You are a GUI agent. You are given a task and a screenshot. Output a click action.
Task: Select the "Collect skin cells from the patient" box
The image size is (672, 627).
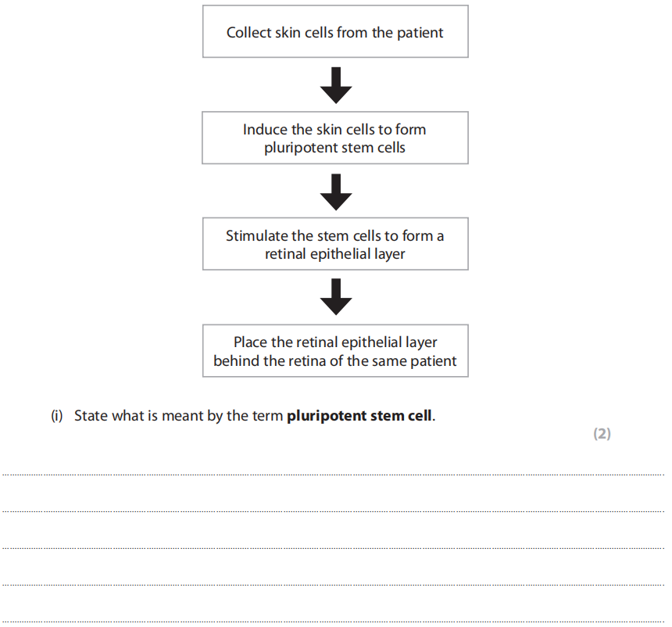click(x=335, y=32)
